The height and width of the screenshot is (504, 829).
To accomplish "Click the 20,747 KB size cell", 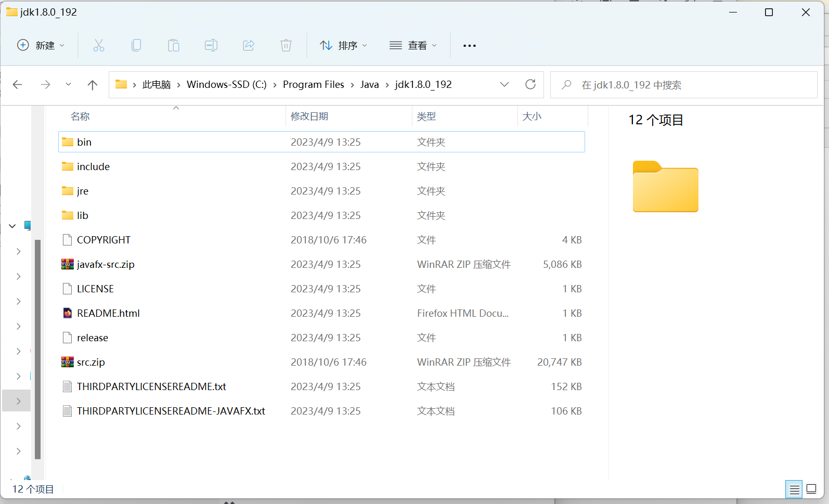I will (x=560, y=362).
